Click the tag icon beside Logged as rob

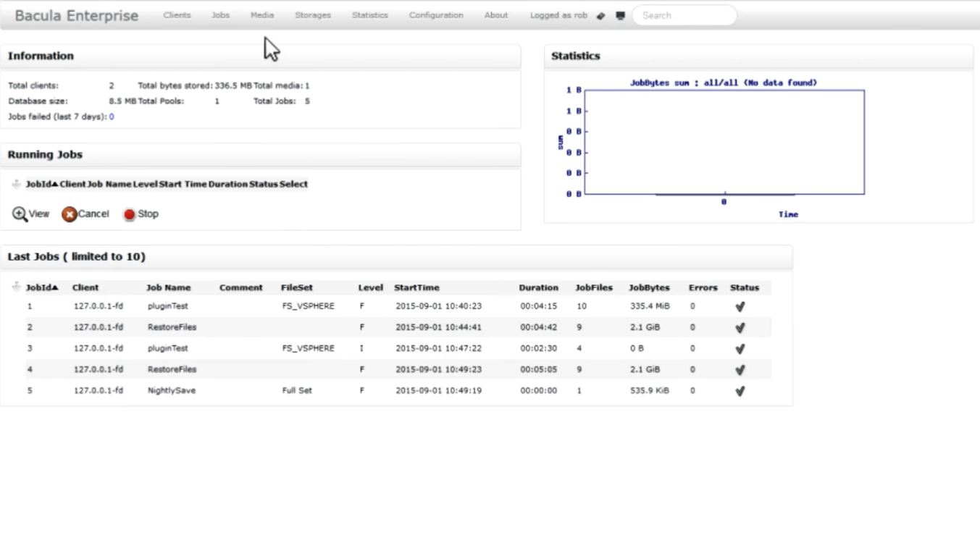click(x=600, y=16)
